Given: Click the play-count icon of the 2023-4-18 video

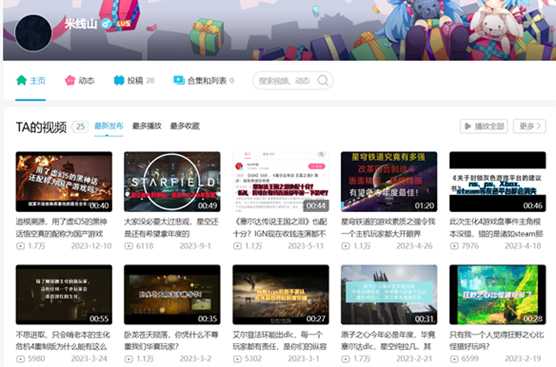Looking at the screenshot, I should tap(454, 246).
